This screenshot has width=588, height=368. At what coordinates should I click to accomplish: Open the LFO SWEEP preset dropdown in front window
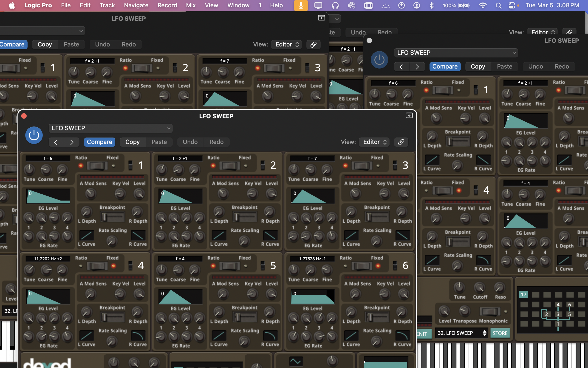tap(110, 128)
